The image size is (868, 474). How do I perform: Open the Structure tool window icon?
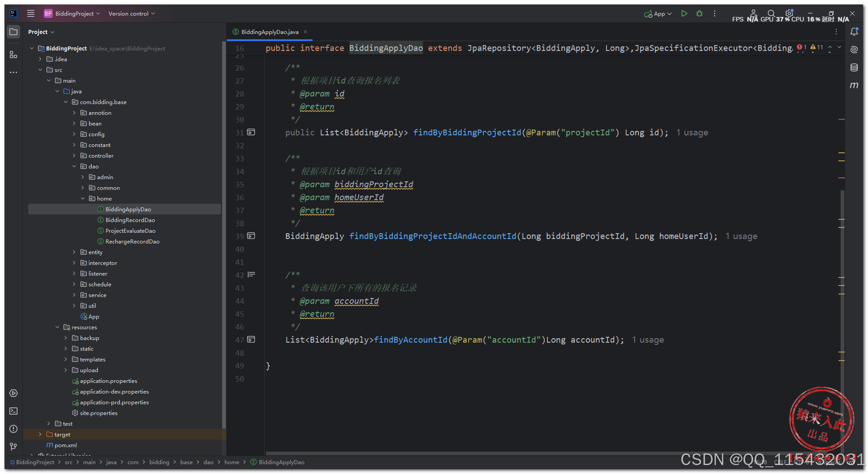tap(13, 55)
